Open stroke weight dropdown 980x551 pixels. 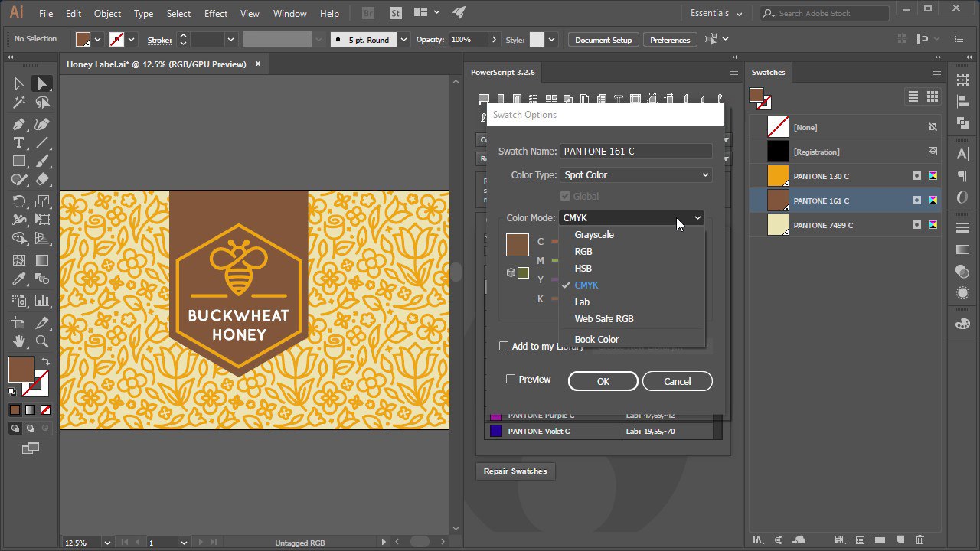[230, 40]
